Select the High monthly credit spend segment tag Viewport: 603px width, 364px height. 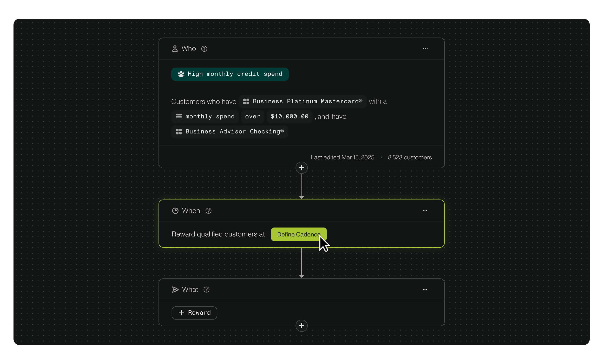coord(230,74)
